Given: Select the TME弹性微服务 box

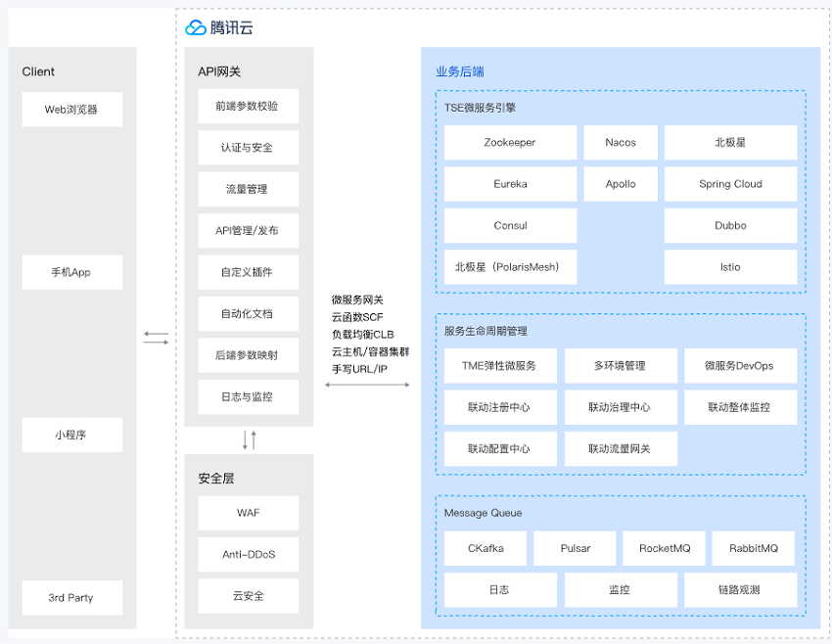Looking at the screenshot, I should pos(500,365).
